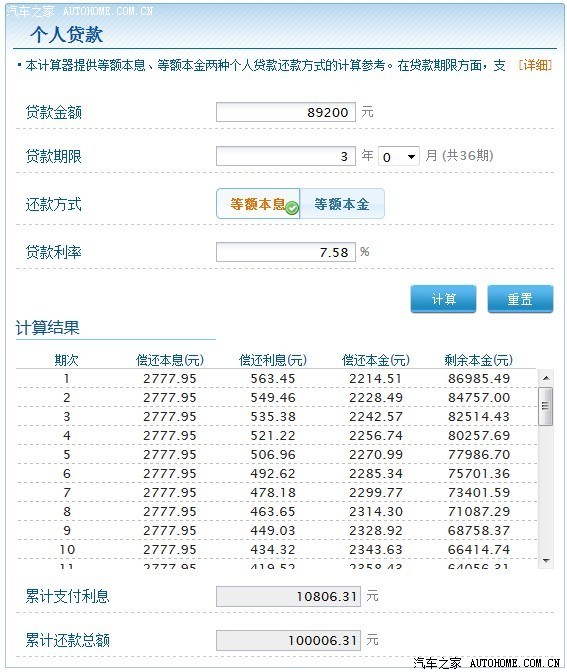Screen dimensions: 567x672
Task: Click principal cell 2314.30
Action: 376,512
